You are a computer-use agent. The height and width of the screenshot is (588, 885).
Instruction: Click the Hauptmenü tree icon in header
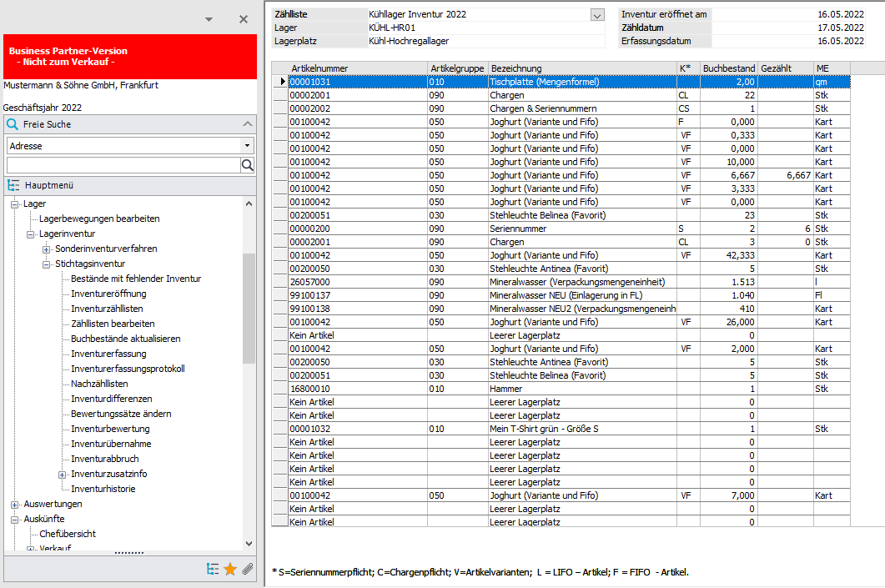click(13, 185)
